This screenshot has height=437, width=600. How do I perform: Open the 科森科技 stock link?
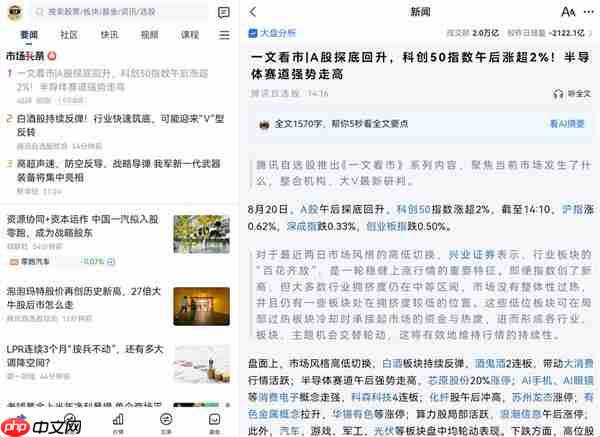371,397
